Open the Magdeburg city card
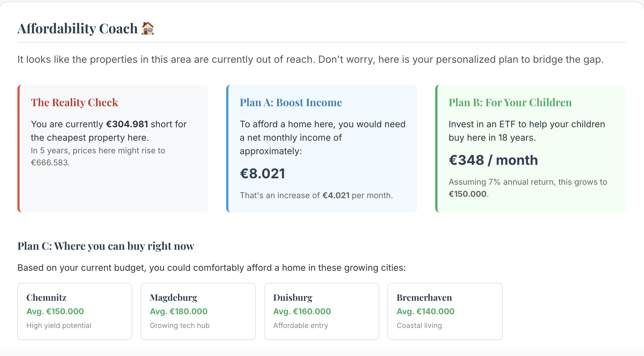 [x=198, y=311]
